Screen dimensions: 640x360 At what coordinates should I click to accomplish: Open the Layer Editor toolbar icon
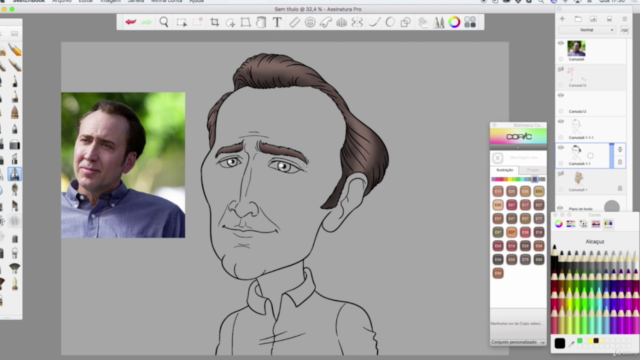pyautogui.click(x=423, y=22)
